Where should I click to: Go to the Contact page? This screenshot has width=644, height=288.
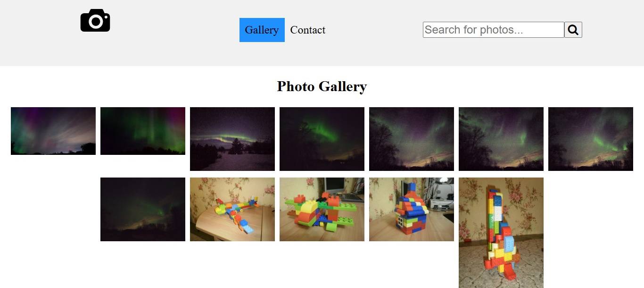point(308,30)
